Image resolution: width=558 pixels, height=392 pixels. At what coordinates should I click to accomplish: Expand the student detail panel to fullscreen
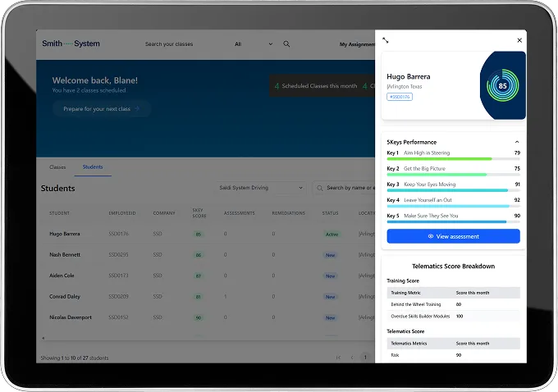[386, 40]
